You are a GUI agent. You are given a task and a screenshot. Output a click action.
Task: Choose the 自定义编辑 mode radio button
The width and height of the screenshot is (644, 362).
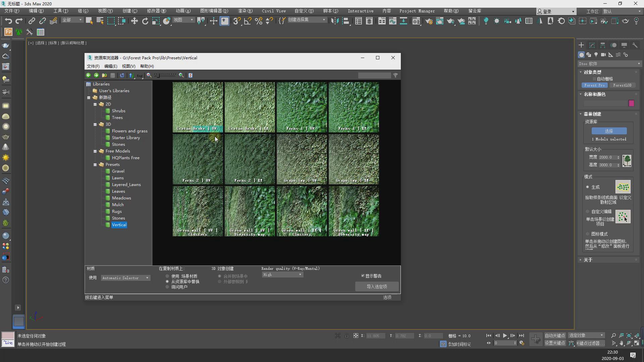(x=587, y=212)
